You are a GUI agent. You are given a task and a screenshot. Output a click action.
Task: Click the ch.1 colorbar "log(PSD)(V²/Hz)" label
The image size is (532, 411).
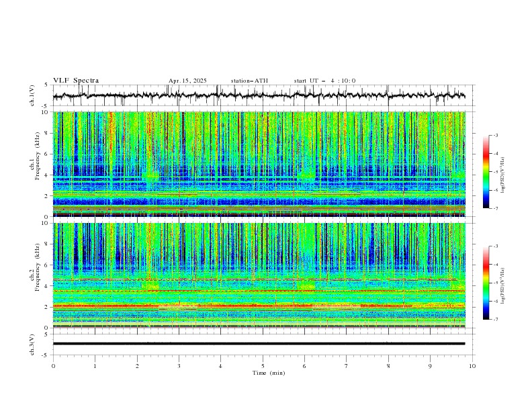[503, 175]
